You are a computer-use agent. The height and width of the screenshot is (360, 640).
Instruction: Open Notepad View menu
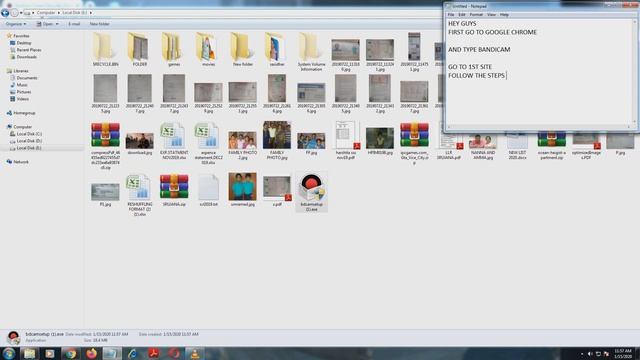pyautogui.click(x=491, y=15)
